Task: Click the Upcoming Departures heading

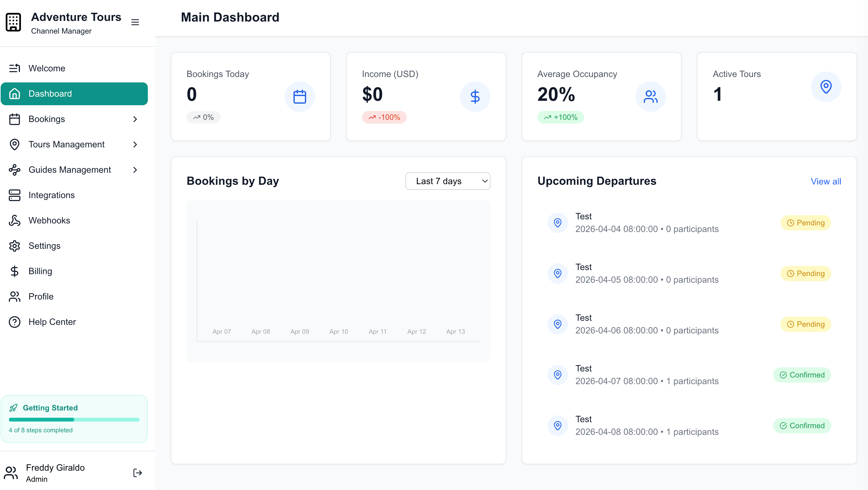Action: [x=597, y=181]
